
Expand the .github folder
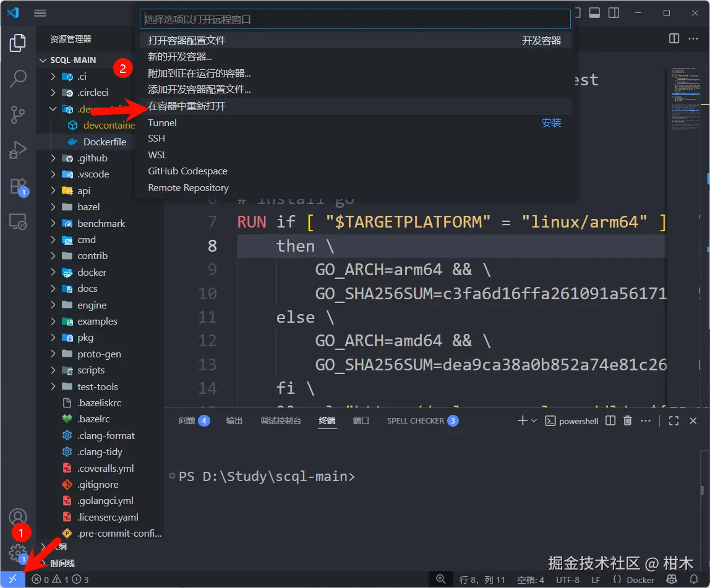pos(53,158)
